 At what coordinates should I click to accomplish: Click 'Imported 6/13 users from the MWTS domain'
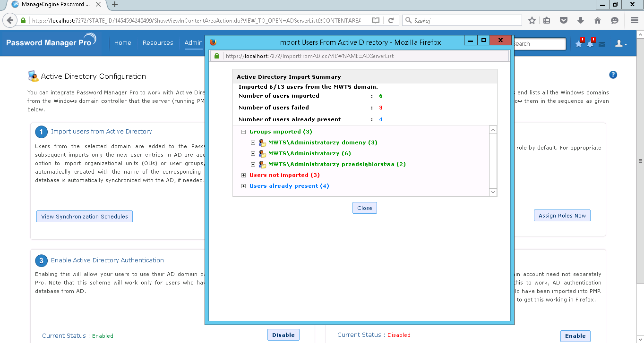coord(308,87)
